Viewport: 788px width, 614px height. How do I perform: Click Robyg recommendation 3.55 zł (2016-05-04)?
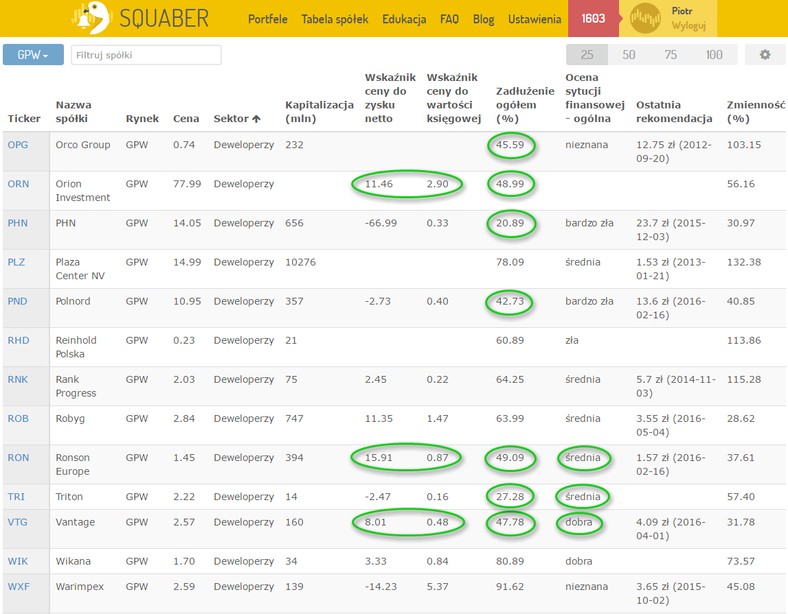pyautogui.click(x=671, y=425)
